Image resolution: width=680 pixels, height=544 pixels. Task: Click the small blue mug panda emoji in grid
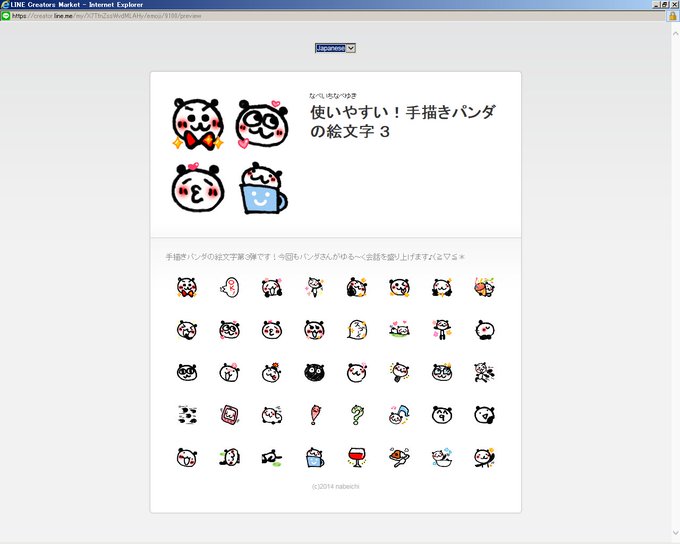click(x=314, y=457)
